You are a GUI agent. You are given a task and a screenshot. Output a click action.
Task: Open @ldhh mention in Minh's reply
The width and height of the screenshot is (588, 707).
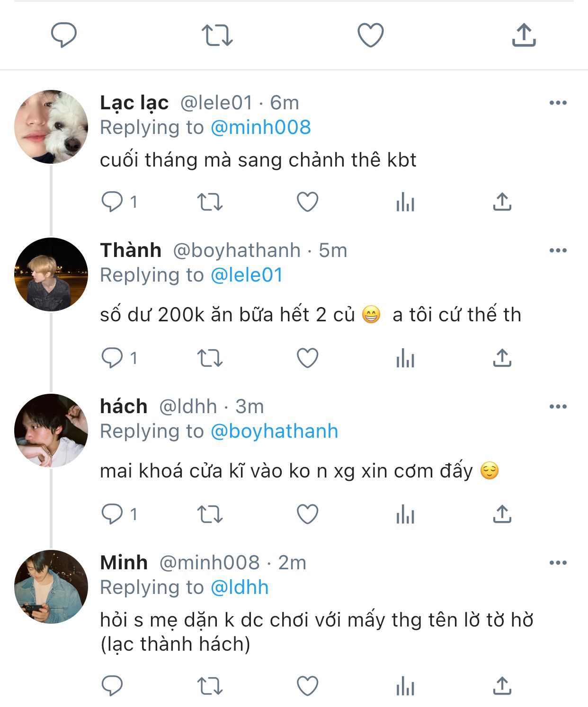click(240, 588)
